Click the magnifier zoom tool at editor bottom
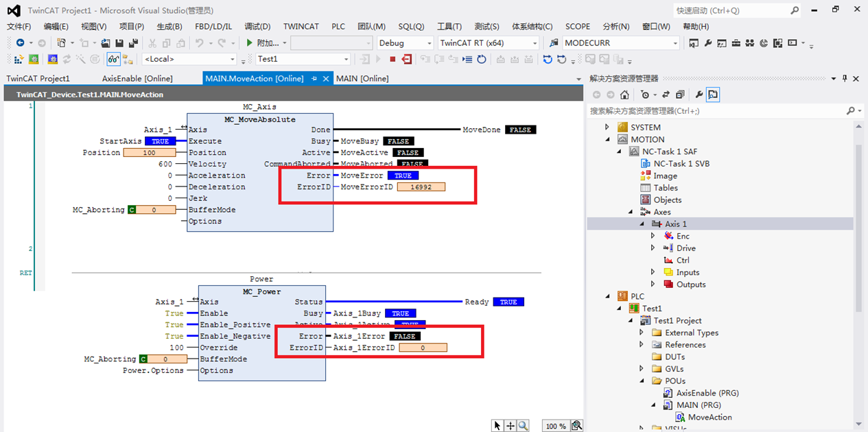Screen dimensions: 868x432 tap(524, 426)
